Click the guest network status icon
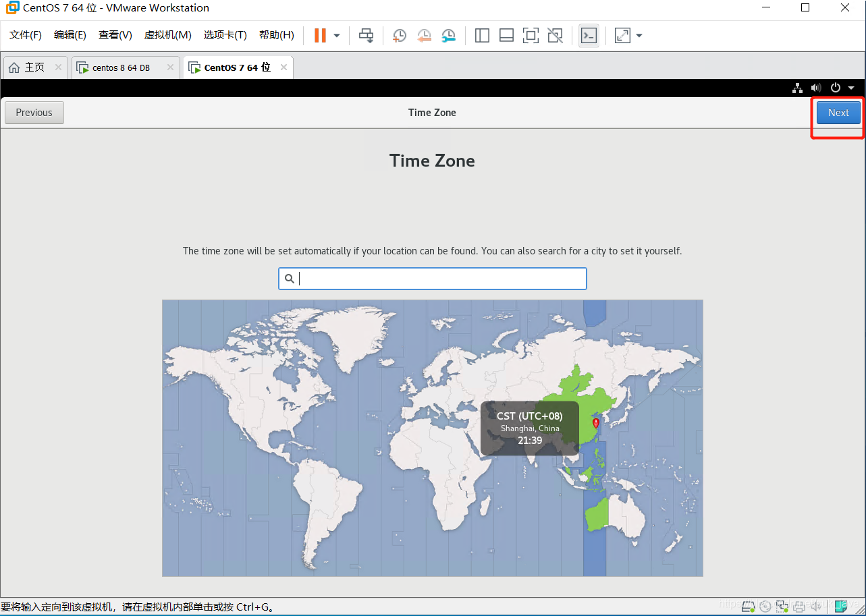 pyautogui.click(x=798, y=88)
